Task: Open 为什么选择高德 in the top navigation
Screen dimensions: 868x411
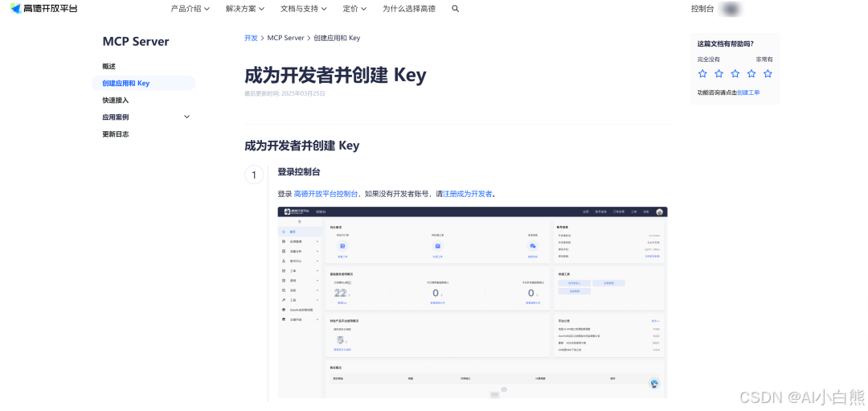Action: pos(409,9)
